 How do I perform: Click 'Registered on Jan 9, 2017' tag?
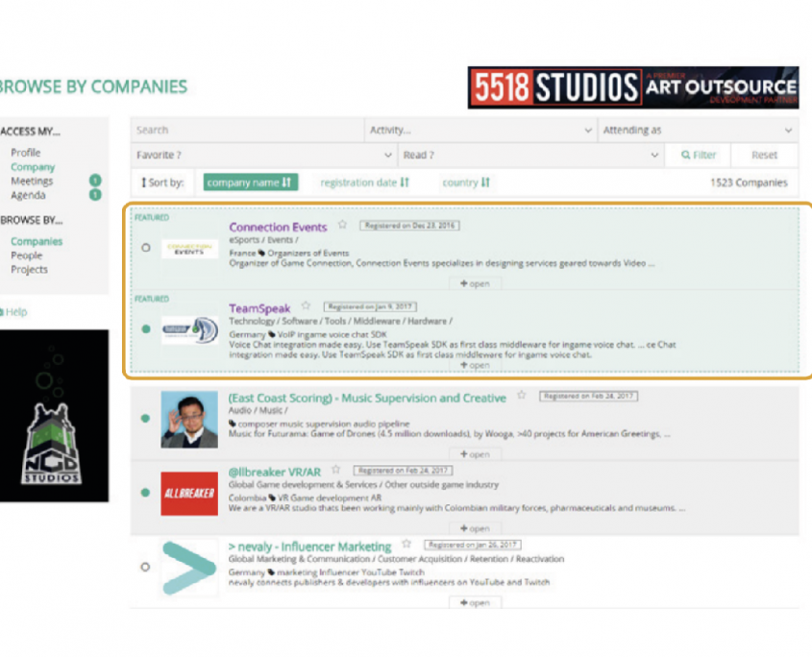tap(370, 306)
